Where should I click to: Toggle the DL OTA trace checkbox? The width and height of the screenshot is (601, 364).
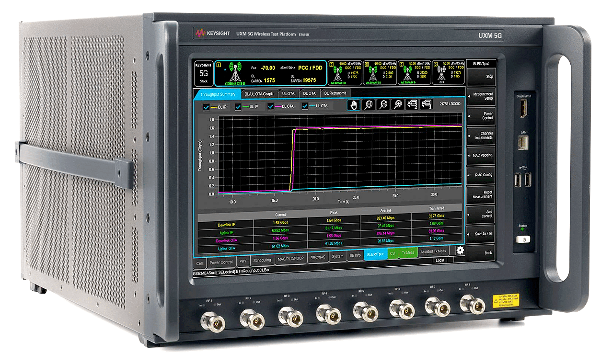click(x=271, y=106)
